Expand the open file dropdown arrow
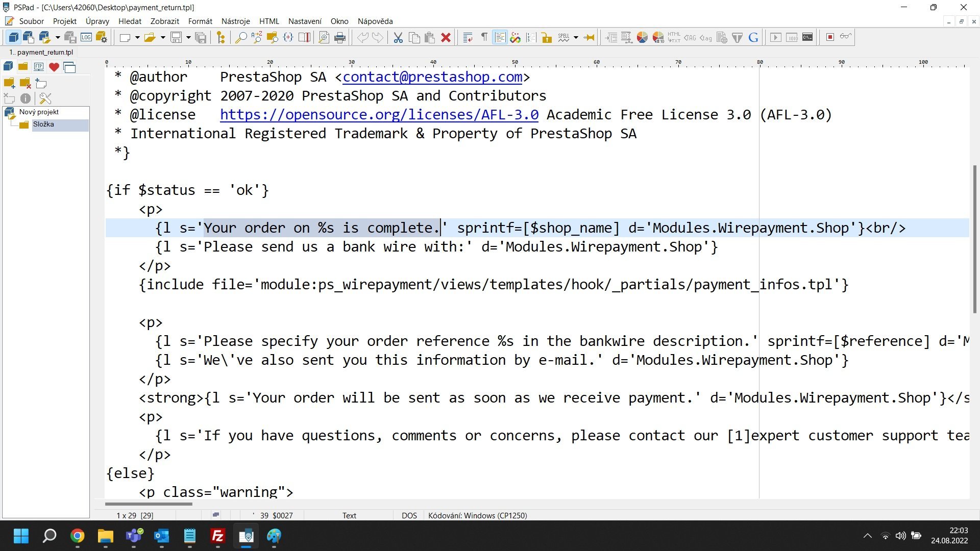 (163, 37)
